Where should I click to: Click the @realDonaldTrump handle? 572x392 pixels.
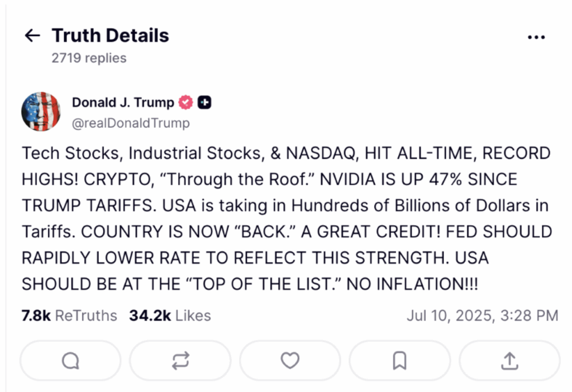coord(131,123)
